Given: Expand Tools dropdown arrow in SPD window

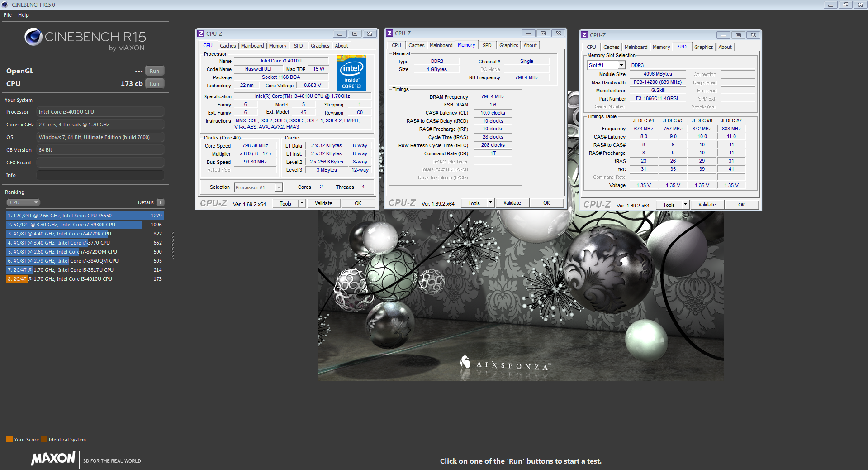Looking at the screenshot, I should pos(685,205).
